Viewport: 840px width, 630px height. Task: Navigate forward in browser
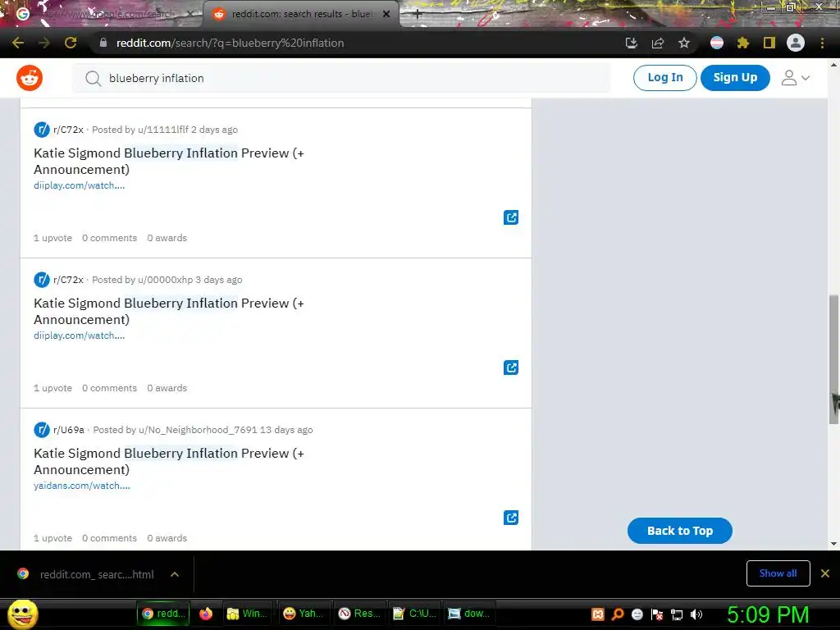(44, 43)
